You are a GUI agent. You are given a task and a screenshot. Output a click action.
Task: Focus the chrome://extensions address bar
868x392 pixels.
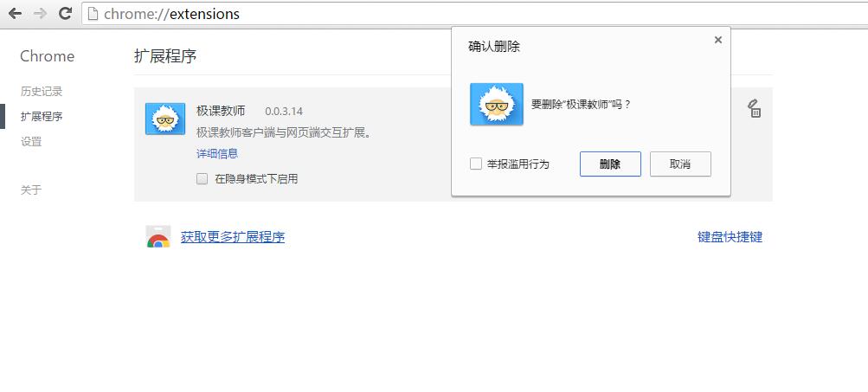(474, 13)
